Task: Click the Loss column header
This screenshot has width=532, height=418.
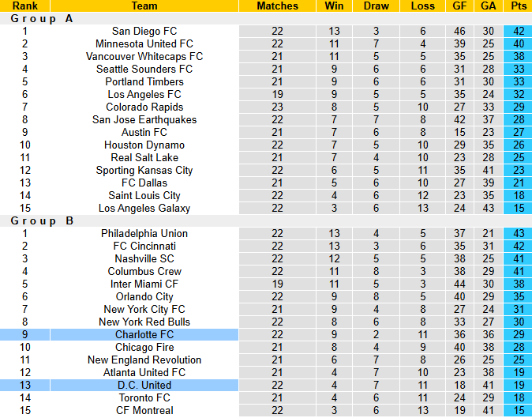Action: (423, 6)
